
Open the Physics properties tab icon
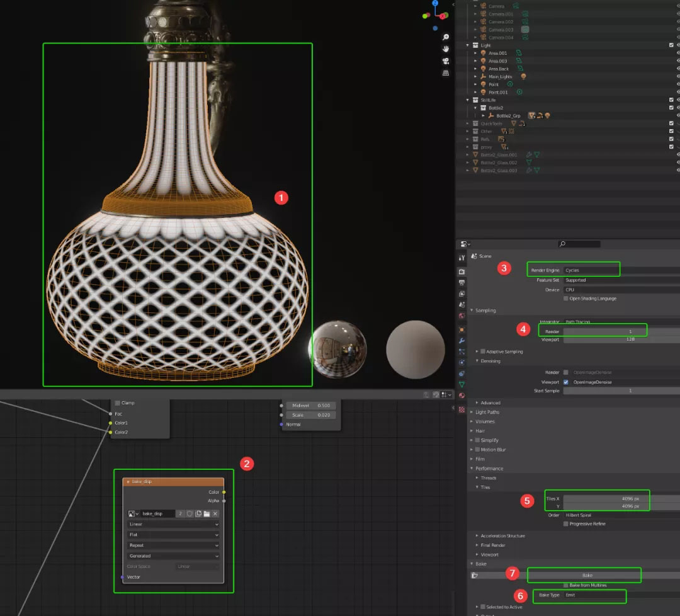pos(462,362)
